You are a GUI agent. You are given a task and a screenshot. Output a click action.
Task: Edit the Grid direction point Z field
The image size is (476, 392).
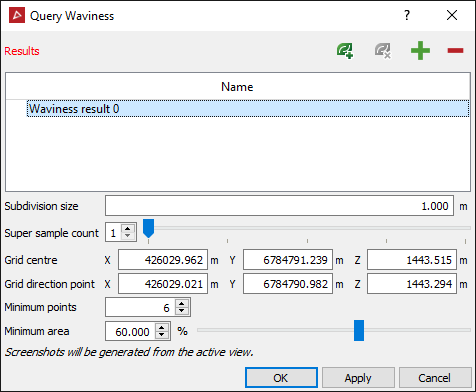412,284
